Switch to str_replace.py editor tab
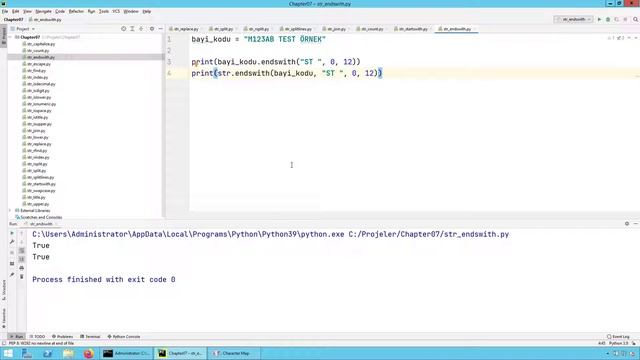This screenshot has width=640, height=360. [186, 29]
